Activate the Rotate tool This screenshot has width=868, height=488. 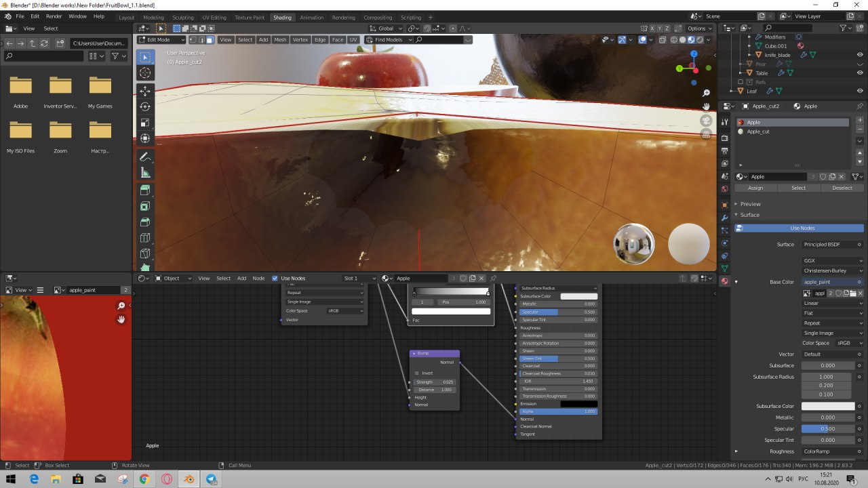tap(145, 106)
